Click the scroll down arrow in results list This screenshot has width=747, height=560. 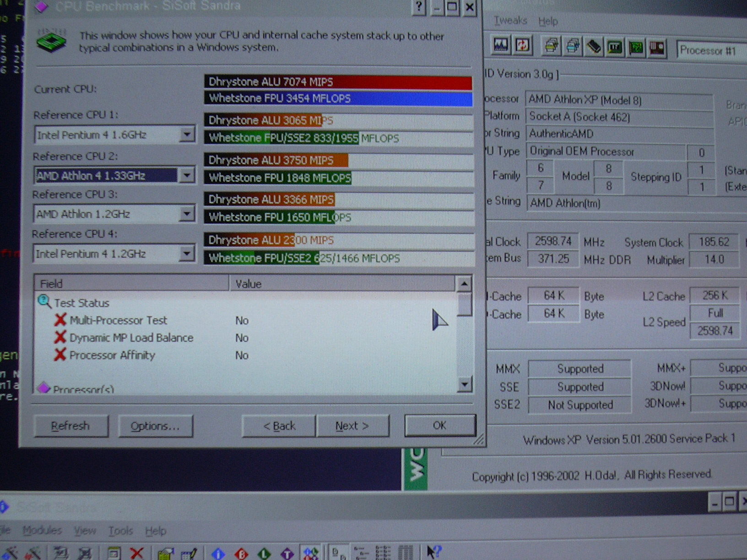pos(464,384)
